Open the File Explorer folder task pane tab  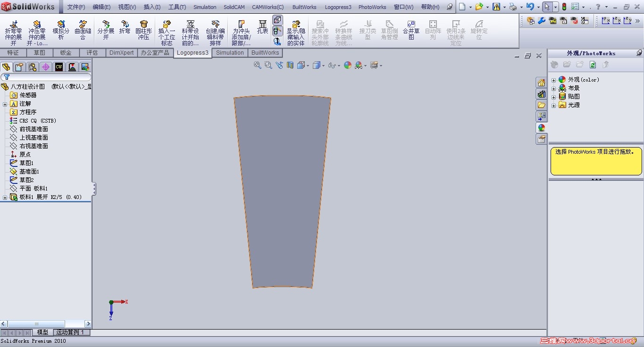click(x=541, y=105)
